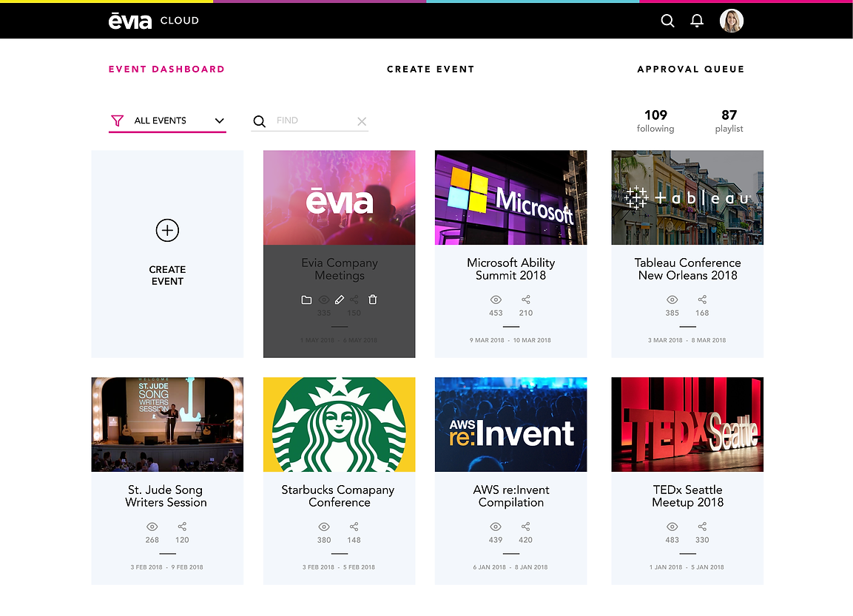Open folder icon on Evia Company Meetings
The height and width of the screenshot is (616, 853).
pos(306,299)
